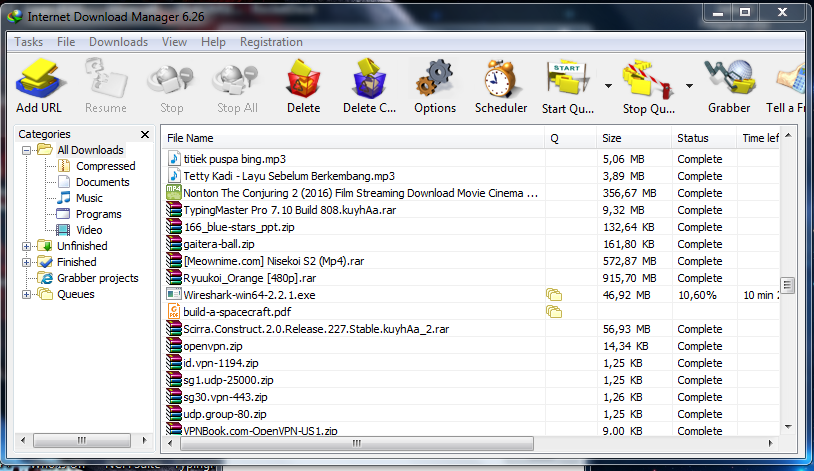Expand the Unfinished category node
The width and height of the screenshot is (814, 471).
point(26,246)
